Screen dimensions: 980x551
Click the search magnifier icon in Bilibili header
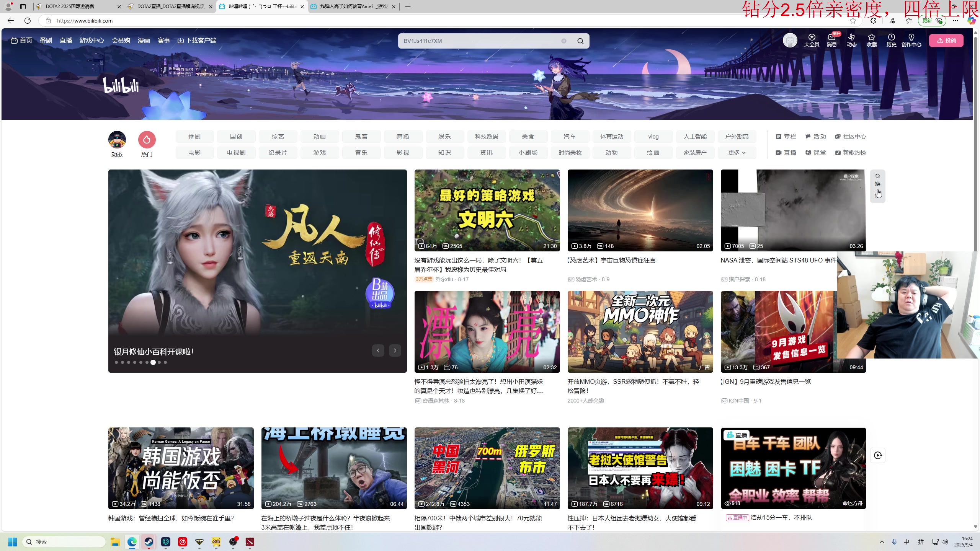pyautogui.click(x=580, y=41)
